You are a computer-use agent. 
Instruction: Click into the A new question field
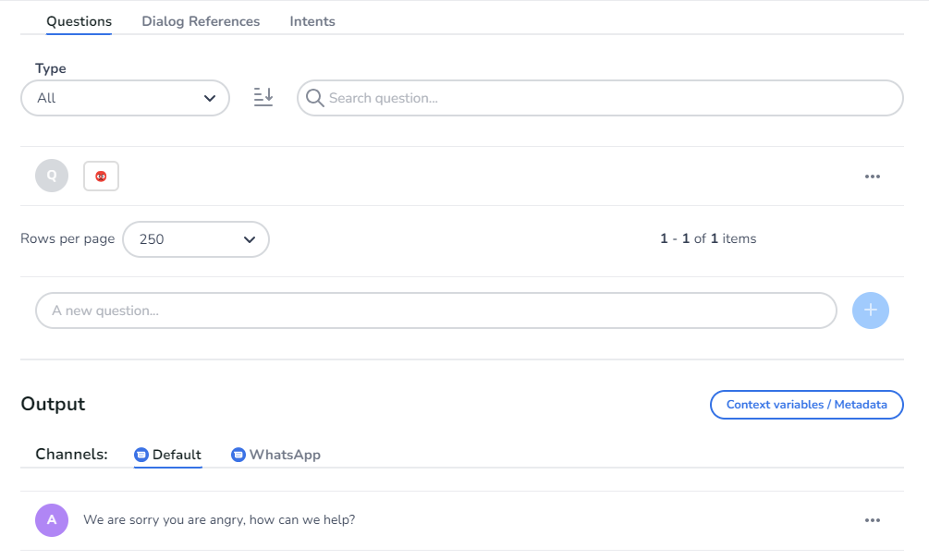(x=436, y=310)
